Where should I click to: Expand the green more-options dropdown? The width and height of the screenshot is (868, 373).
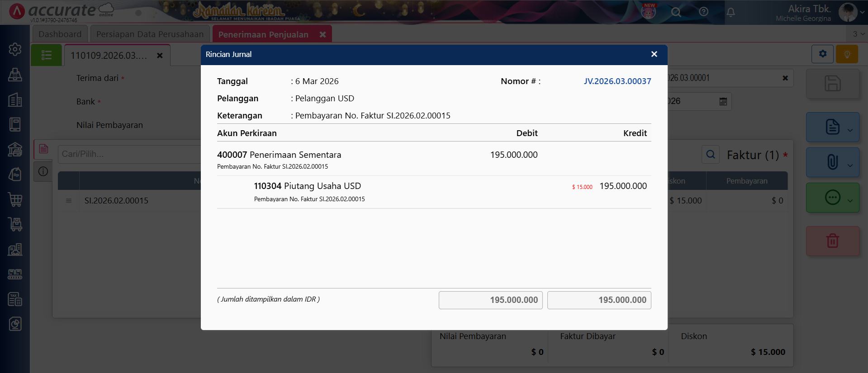tap(850, 201)
